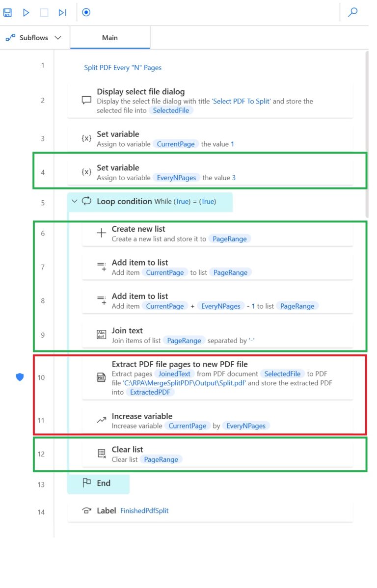377x588 pixels.
Task: Switch to the Main tab
Action: (x=109, y=37)
